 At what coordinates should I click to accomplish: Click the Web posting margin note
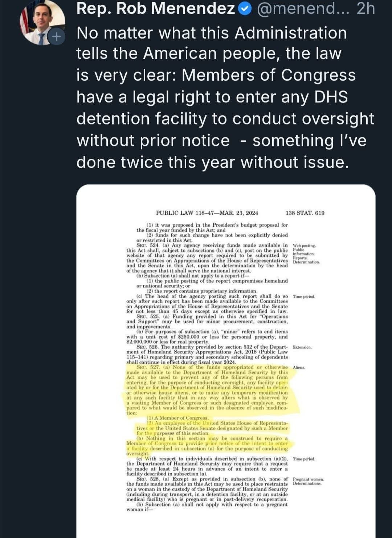(304, 246)
